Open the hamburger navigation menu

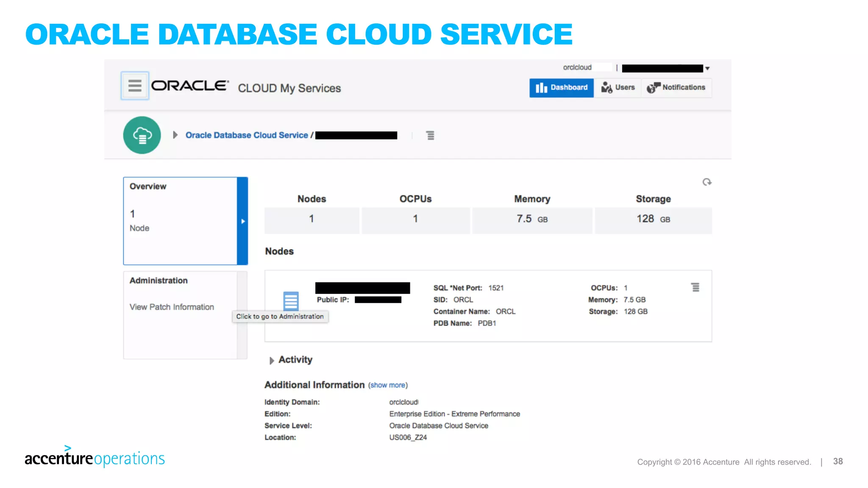135,86
